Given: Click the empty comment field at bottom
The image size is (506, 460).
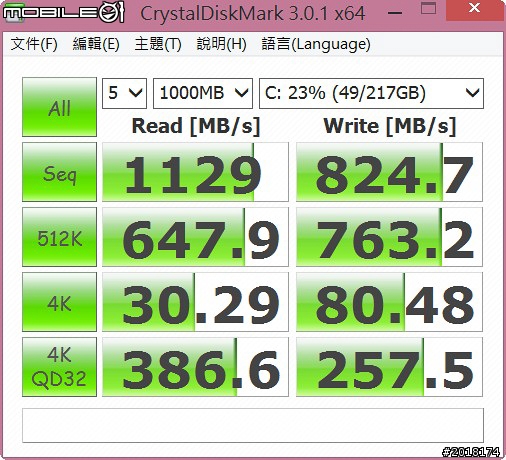Looking at the screenshot, I should pos(253,425).
